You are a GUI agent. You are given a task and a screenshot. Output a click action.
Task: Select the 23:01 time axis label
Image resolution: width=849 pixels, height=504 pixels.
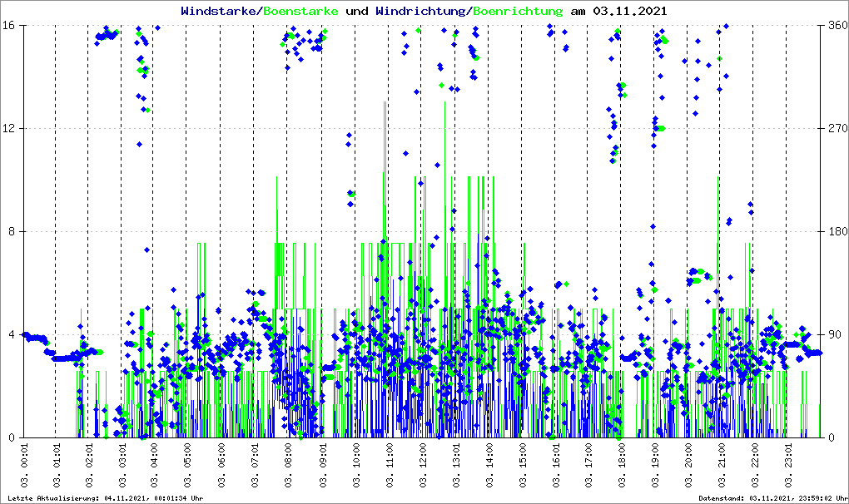click(787, 465)
